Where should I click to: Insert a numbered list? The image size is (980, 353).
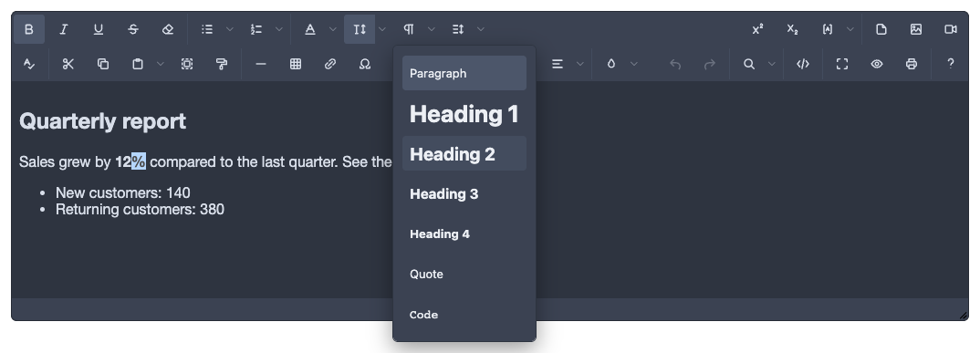(x=256, y=29)
